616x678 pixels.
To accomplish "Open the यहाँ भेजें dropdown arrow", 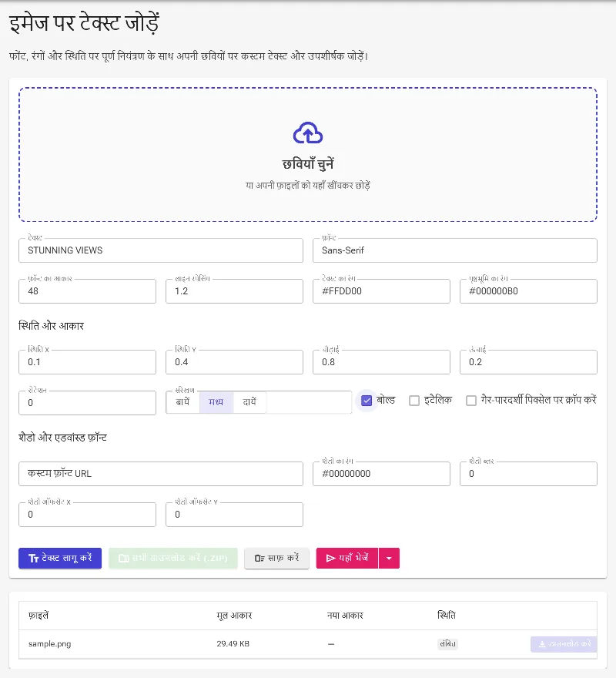I will pos(389,559).
